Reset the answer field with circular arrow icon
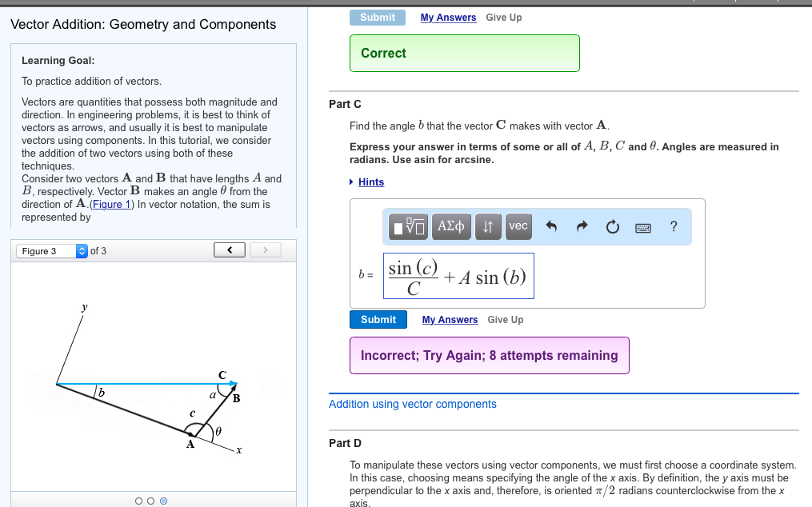 click(x=612, y=226)
